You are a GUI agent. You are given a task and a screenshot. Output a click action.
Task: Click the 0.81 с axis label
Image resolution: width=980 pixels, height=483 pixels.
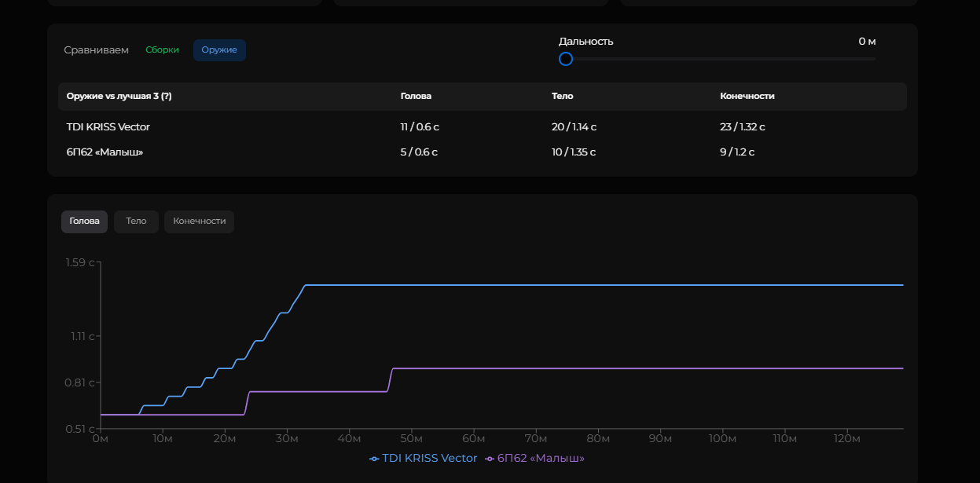point(80,382)
